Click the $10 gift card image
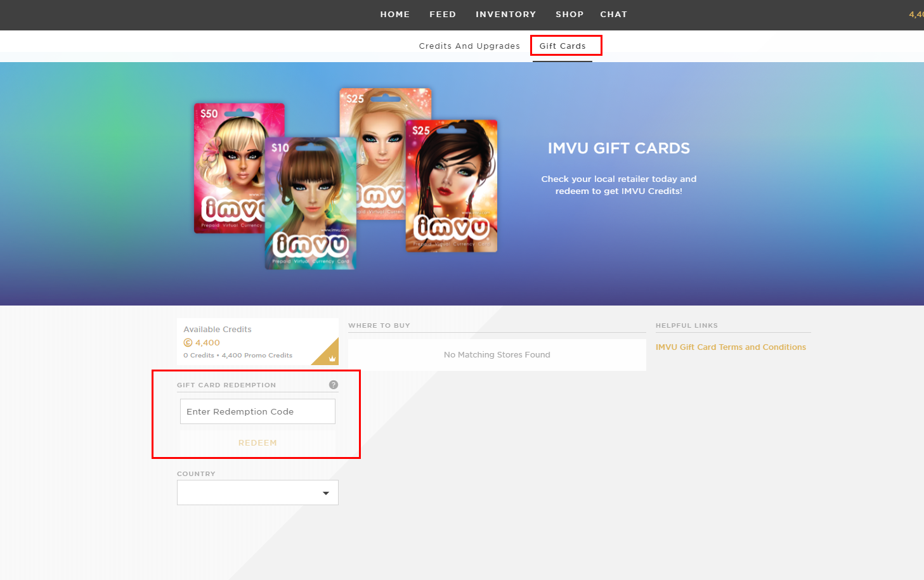Screen dimensions: 924x580 311,203
